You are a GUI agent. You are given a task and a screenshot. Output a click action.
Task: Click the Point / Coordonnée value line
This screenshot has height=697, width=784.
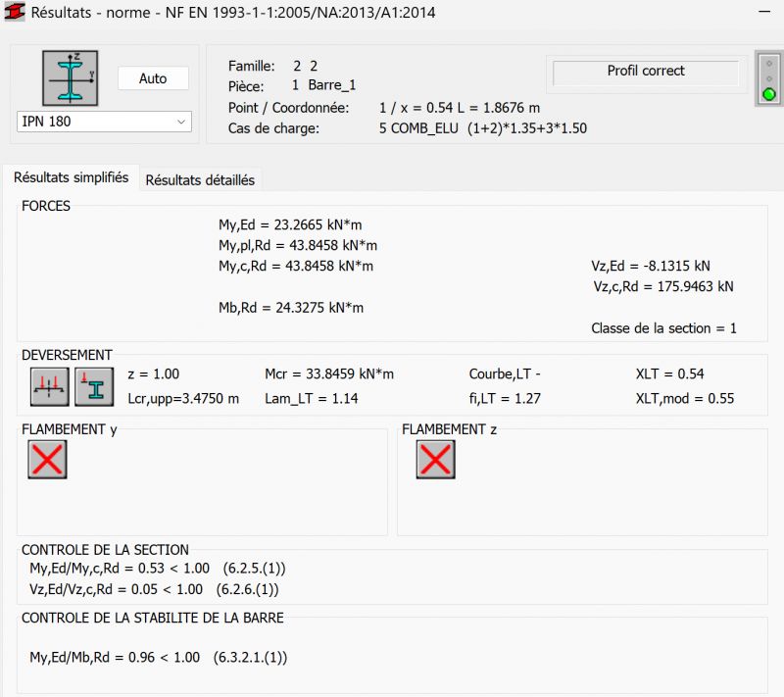point(460,108)
